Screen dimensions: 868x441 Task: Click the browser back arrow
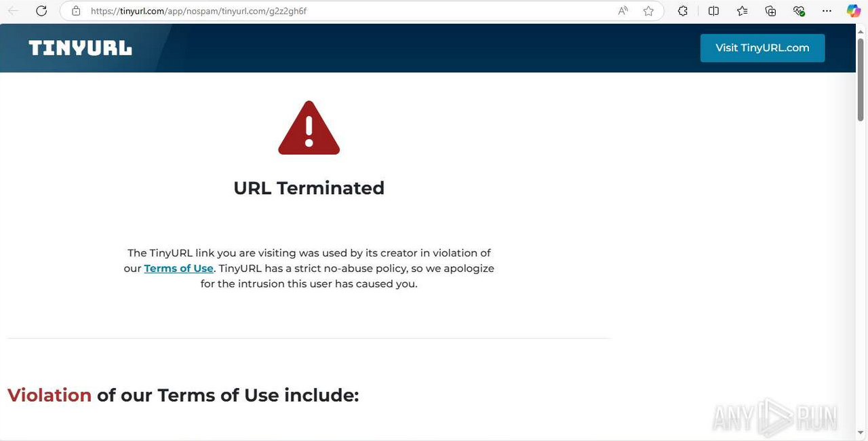[x=13, y=11]
